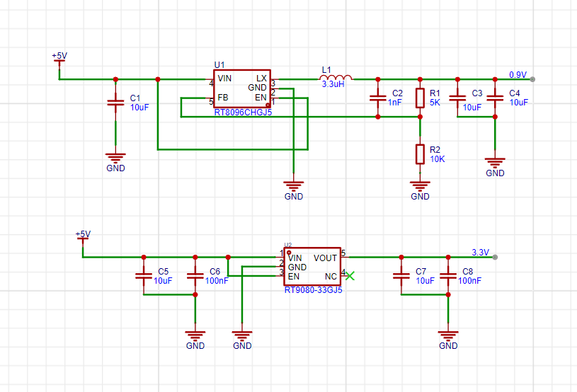Click the 10uF value of C4
Image resolution: width=577 pixels, height=392 pixels.
tap(519, 103)
